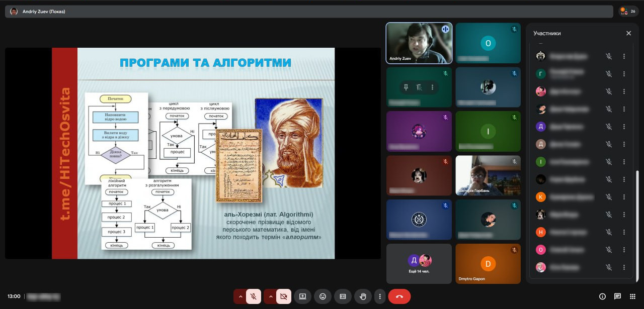This screenshot has height=309, width=644.
Task: Open the activities grid icon
Action: coord(632,296)
